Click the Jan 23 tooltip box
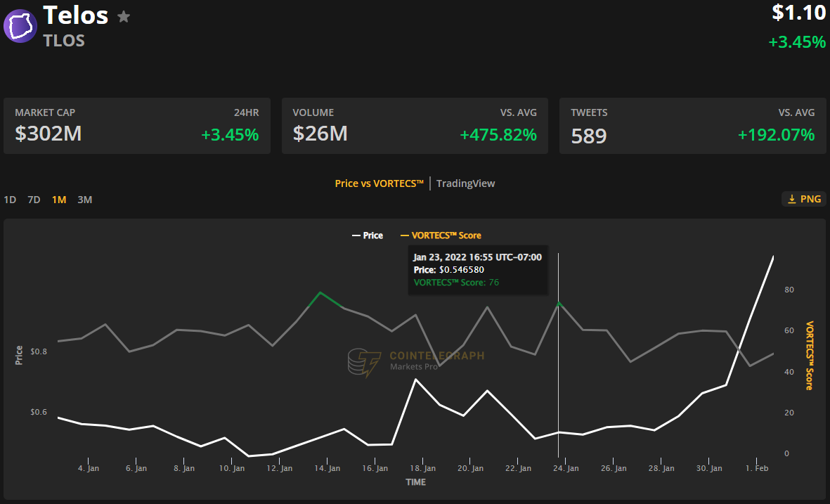The image size is (830, 504). tap(477, 270)
